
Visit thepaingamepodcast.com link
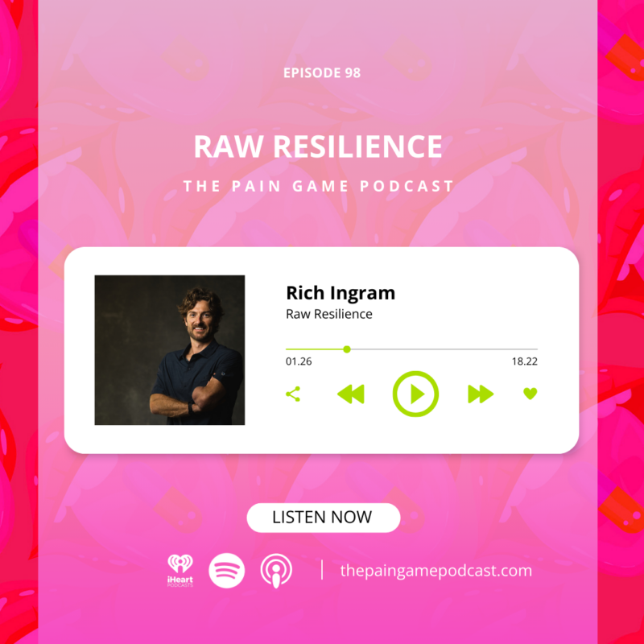(x=436, y=570)
